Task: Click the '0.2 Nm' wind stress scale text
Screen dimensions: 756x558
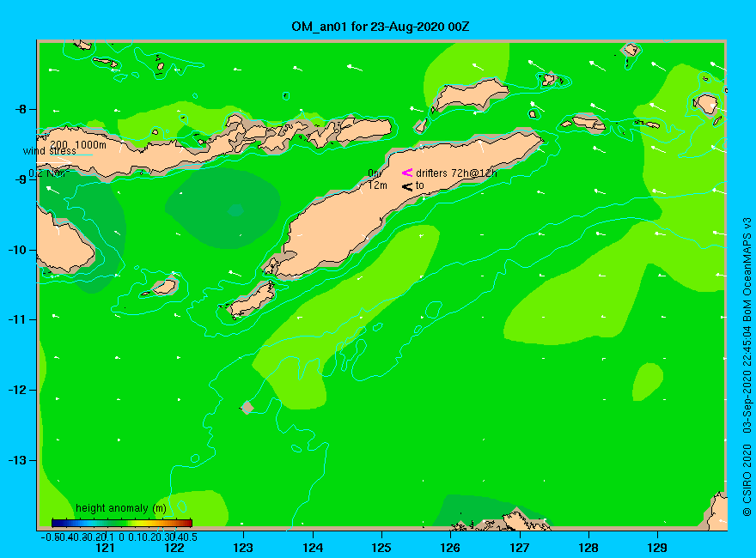Action: pyautogui.click(x=49, y=173)
